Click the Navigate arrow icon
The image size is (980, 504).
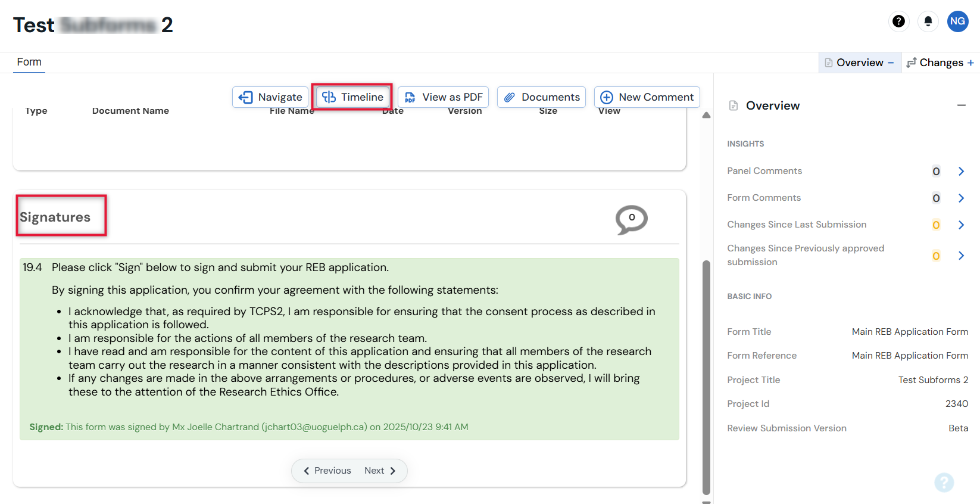245,97
